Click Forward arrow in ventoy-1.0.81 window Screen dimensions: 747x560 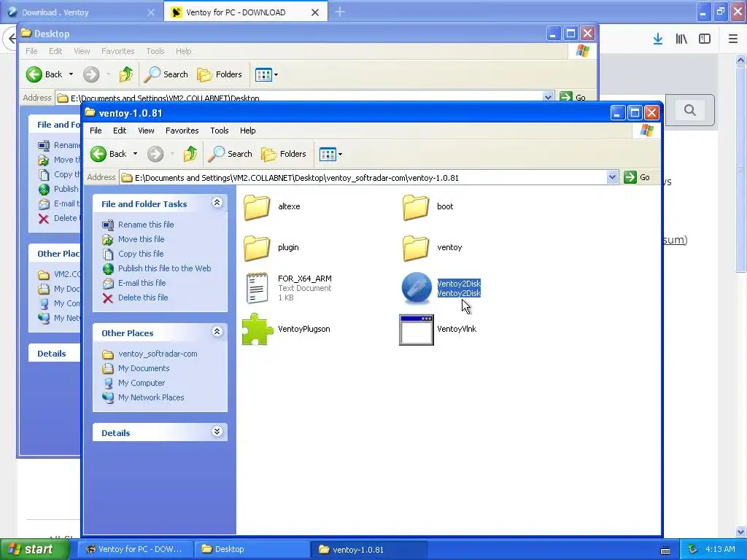click(x=155, y=154)
